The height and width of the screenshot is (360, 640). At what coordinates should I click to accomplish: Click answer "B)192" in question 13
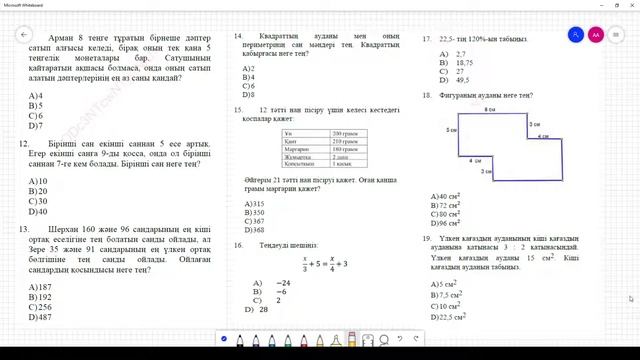40,297
